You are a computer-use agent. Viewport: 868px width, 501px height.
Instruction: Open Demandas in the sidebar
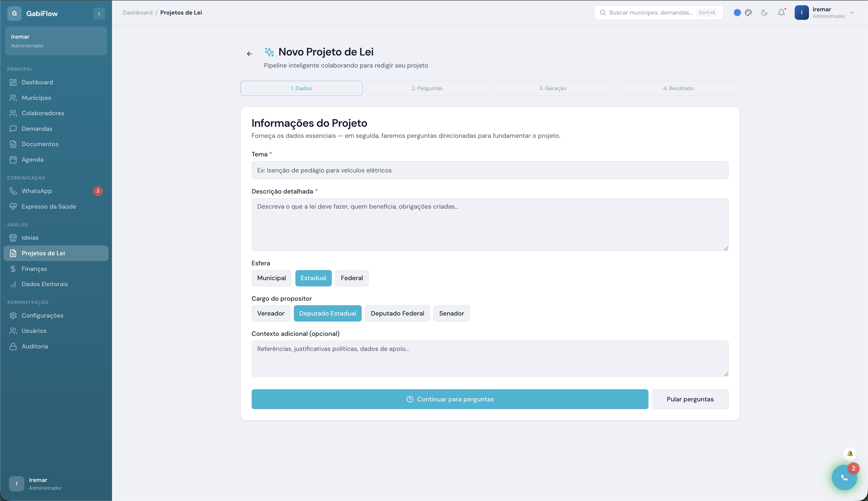coord(56,129)
